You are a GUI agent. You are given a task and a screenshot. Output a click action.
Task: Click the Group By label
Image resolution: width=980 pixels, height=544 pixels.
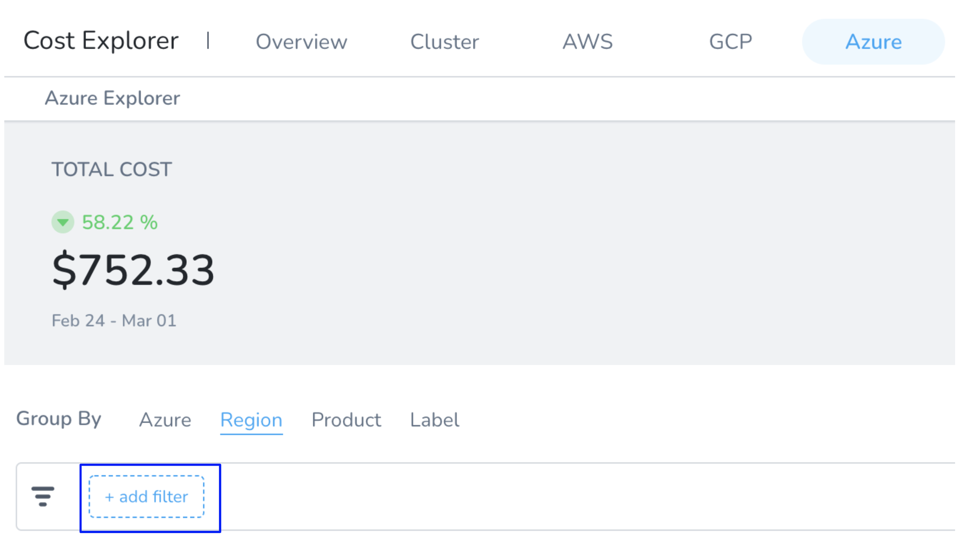(59, 419)
